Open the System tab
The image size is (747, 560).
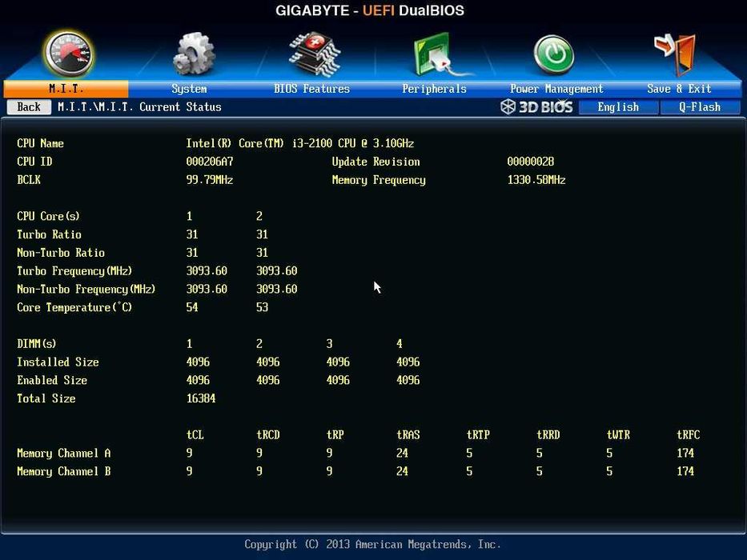(x=189, y=89)
